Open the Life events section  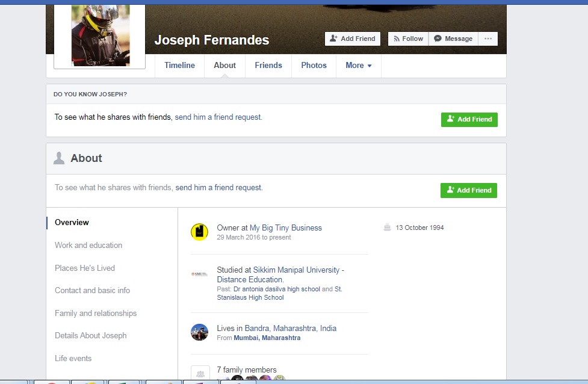[x=73, y=358]
